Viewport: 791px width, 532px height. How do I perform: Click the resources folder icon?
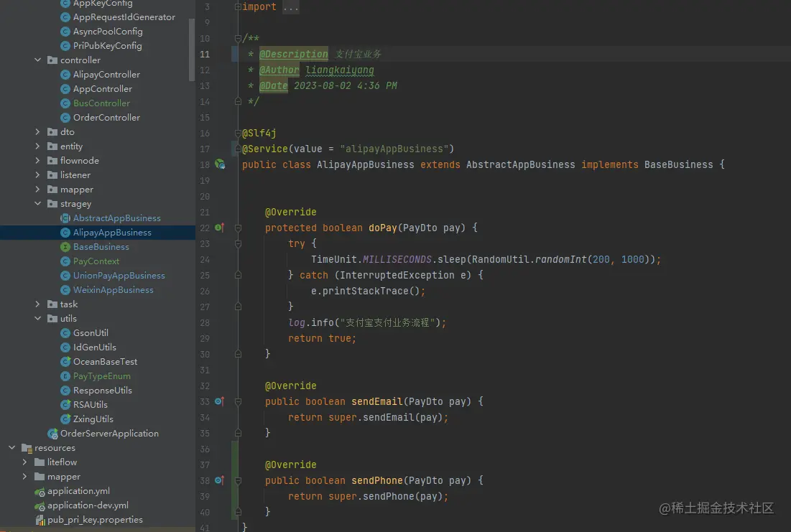coord(27,448)
